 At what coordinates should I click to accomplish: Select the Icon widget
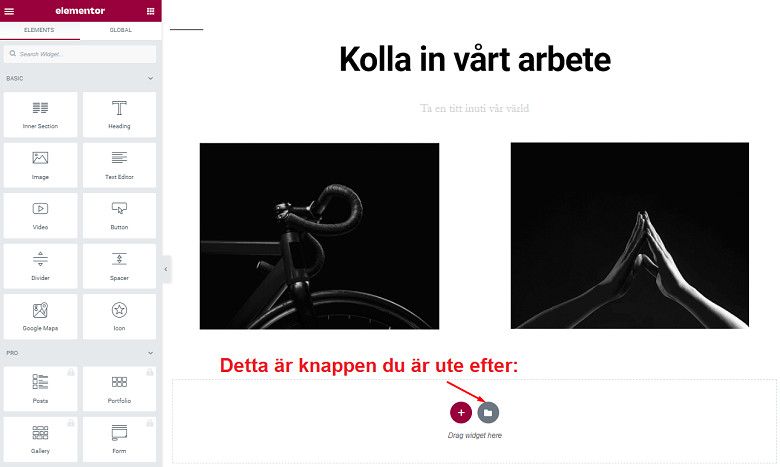pos(119,316)
